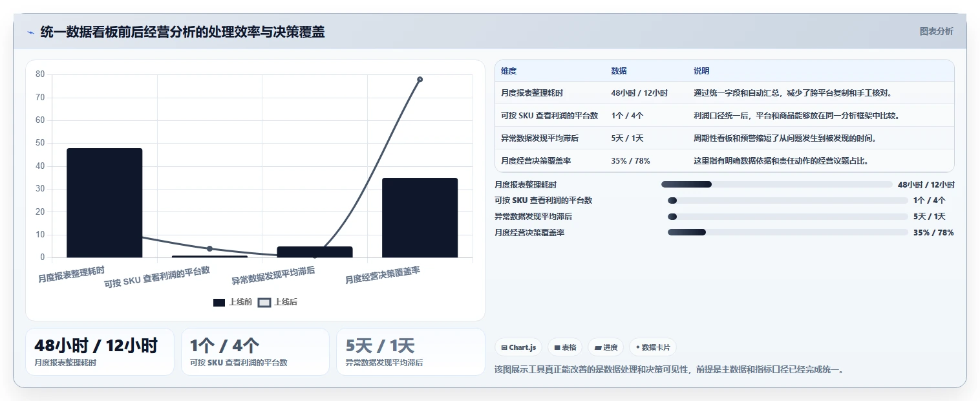980x401 pixels.
Task: Click the 月度报表整理耗时 bar in chart
Action: (x=105, y=203)
